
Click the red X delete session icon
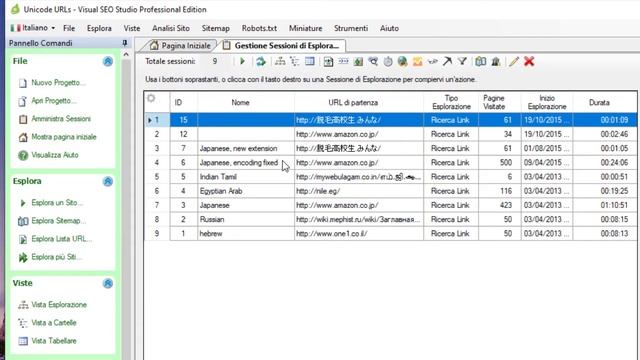point(529,62)
